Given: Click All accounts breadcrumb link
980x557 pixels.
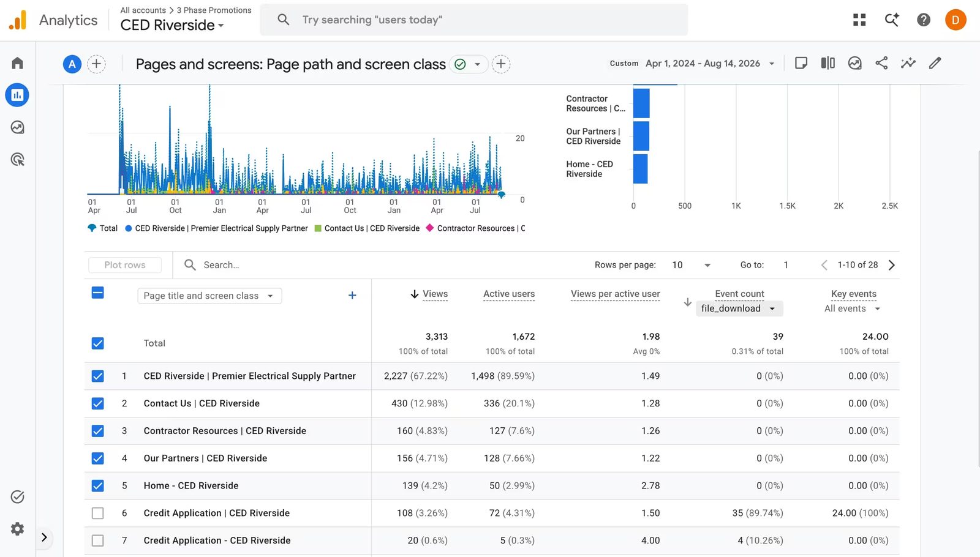Looking at the screenshot, I should [143, 10].
